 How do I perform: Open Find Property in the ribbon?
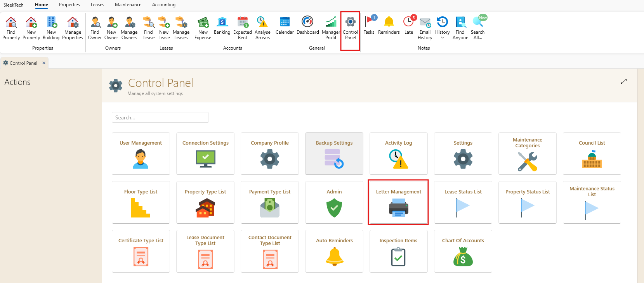(11, 28)
